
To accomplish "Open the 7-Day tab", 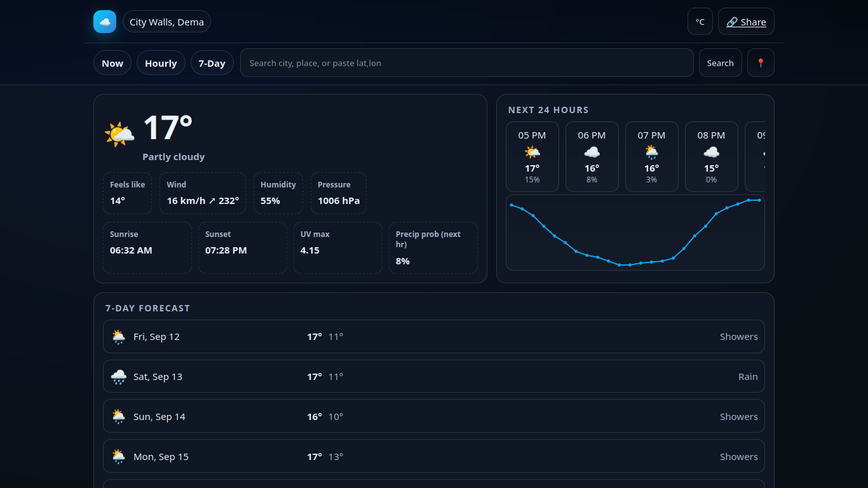I will [x=212, y=63].
